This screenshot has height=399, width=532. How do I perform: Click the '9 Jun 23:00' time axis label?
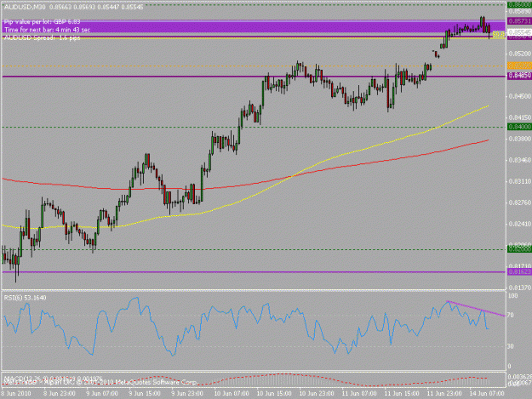[x=187, y=393]
